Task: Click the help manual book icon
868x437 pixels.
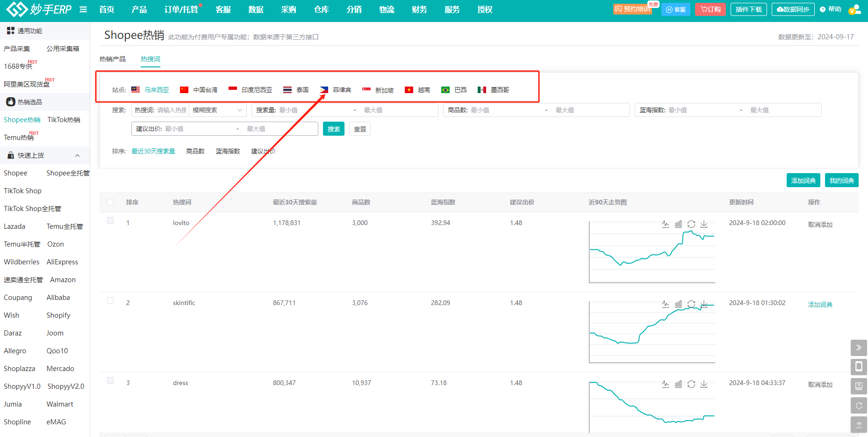Action: coord(859,386)
